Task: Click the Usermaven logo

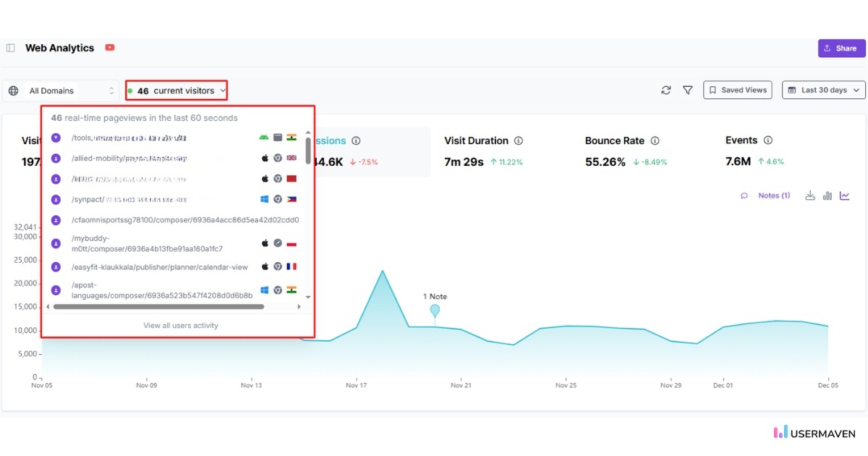Action: tap(814, 433)
